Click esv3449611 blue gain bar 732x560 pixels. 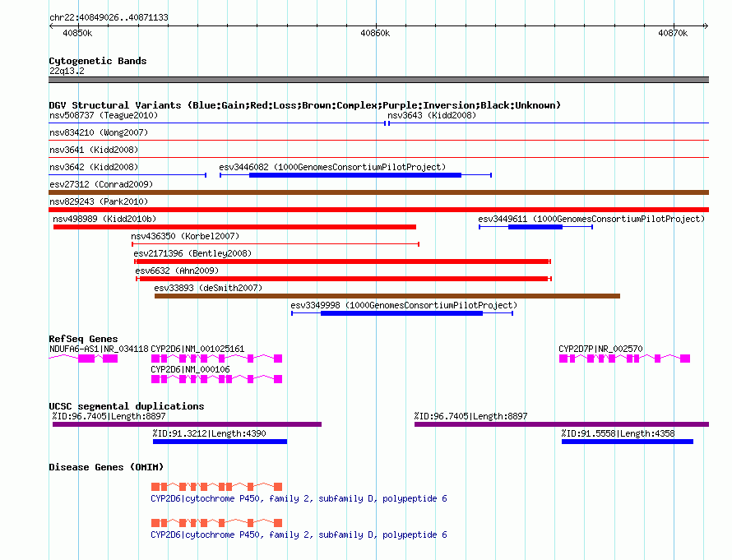535,227
